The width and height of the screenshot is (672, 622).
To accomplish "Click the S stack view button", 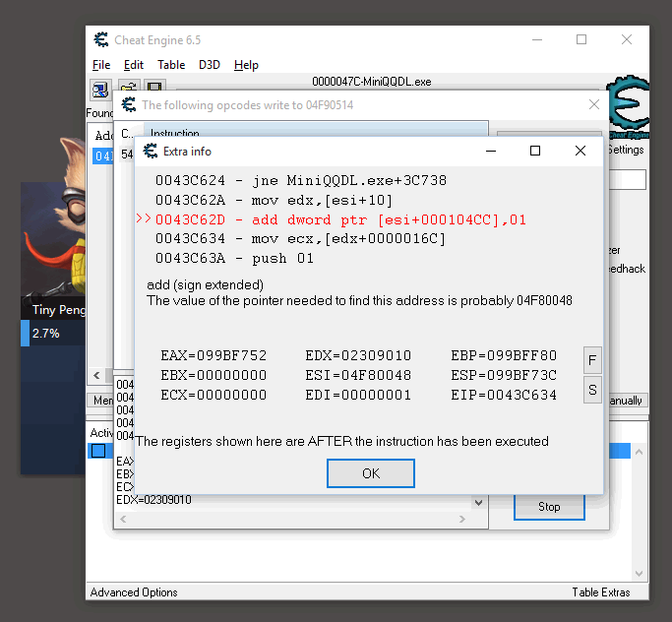I will click(592, 390).
